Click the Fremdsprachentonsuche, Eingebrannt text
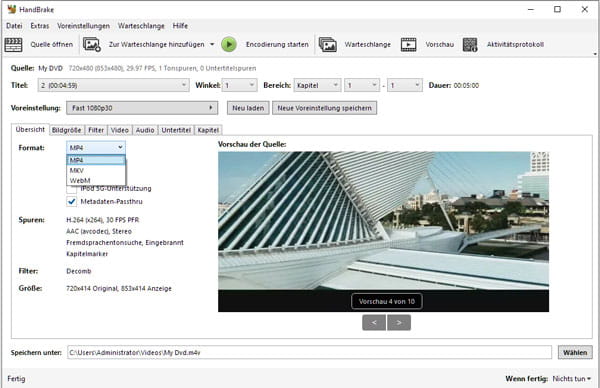 125,243
